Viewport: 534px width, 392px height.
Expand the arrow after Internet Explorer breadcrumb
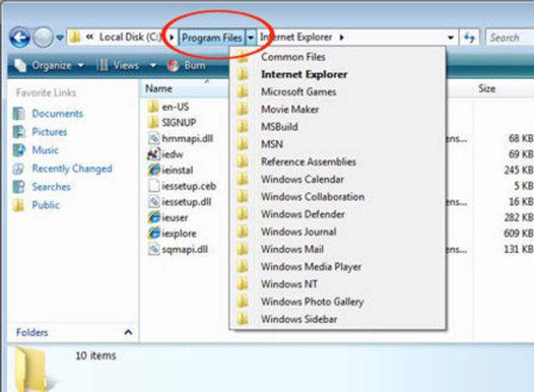click(x=342, y=38)
